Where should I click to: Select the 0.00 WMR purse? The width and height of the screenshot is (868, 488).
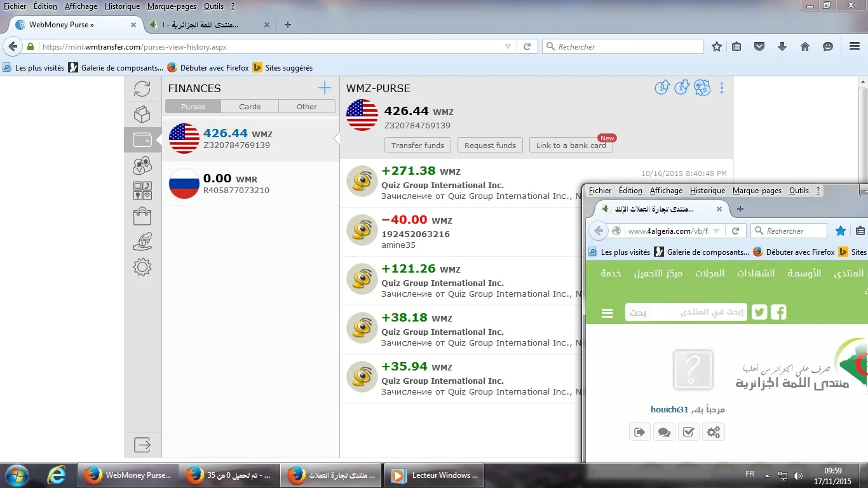coord(250,184)
